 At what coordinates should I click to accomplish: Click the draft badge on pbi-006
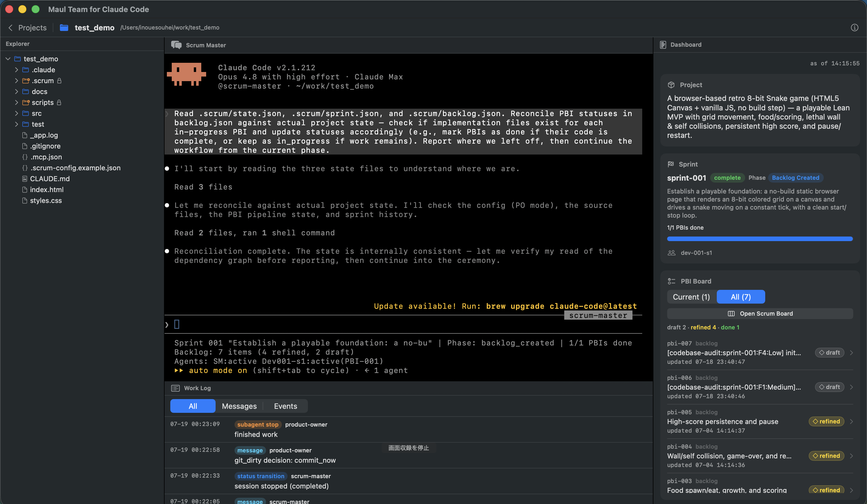point(829,387)
